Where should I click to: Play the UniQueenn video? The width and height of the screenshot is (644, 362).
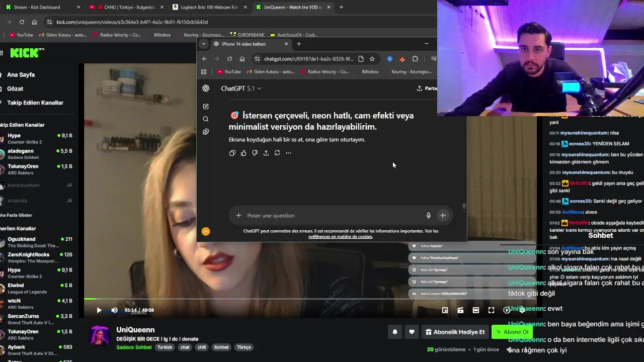point(99,310)
